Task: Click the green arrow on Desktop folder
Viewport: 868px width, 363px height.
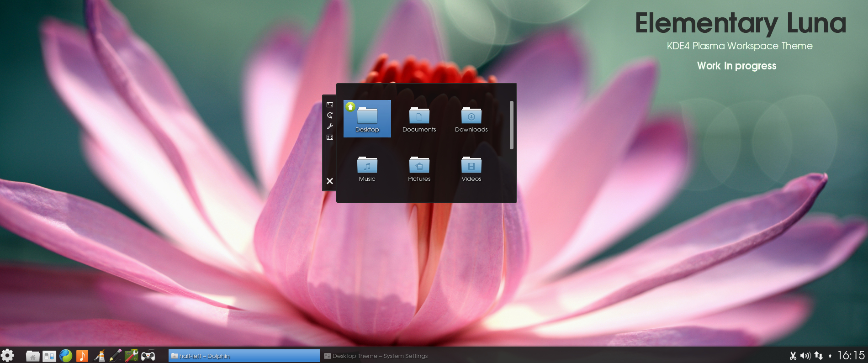Action: tap(350, 107)
